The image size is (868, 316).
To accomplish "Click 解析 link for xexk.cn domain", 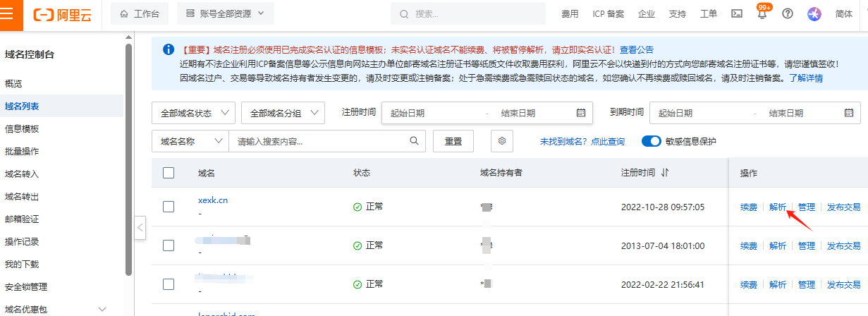I will click(778, 207).
